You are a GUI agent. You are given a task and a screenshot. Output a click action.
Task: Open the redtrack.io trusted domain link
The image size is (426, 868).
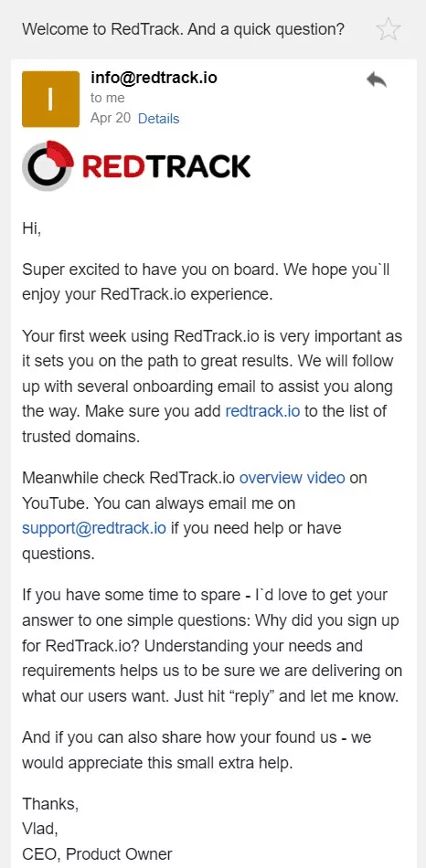(x=262, y=411)
